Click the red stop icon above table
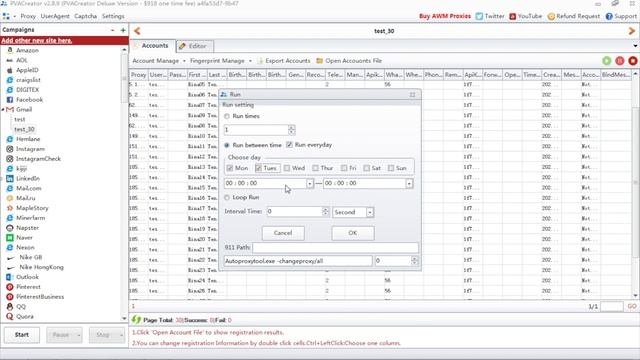Image resolution: width=640 pixels, height=360 pixels. (633, 61)
